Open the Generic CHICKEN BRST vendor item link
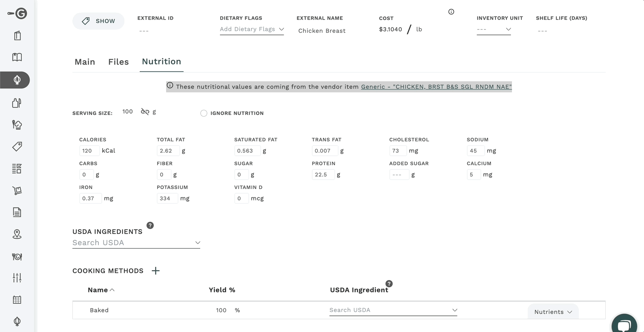 (x=436, y=87)
